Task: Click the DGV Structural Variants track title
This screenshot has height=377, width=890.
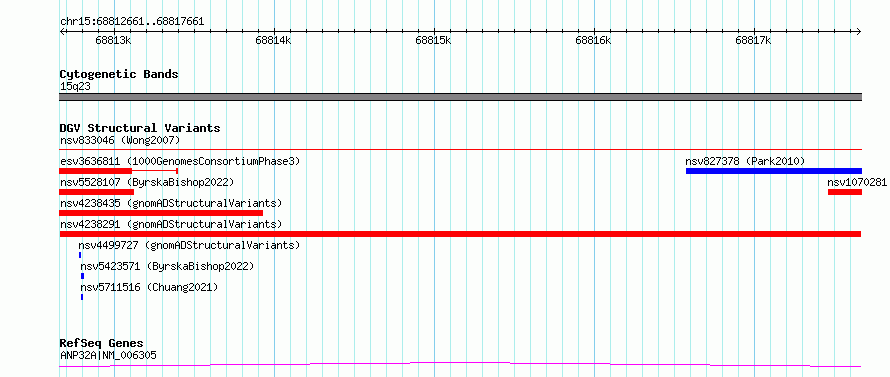Action: coord(140,128)
